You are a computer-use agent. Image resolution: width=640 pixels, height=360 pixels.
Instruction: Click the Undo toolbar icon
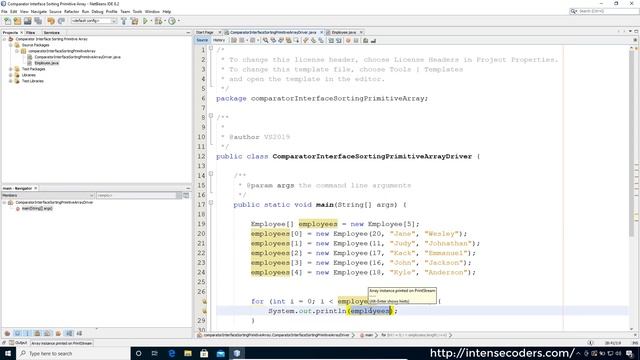point(51,21)
